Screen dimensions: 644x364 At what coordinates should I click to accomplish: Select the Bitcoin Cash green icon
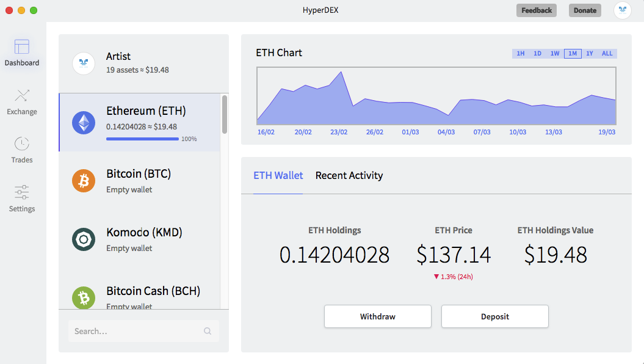[84, 297]
